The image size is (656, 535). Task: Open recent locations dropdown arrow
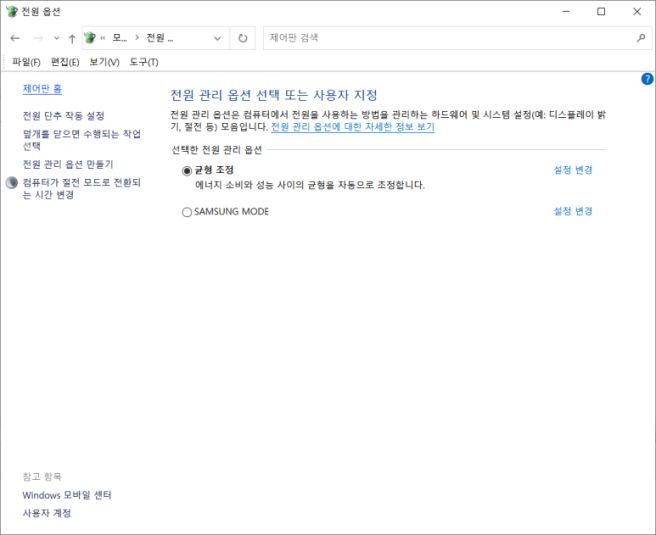pyautogui.click(x=56, y=38)
